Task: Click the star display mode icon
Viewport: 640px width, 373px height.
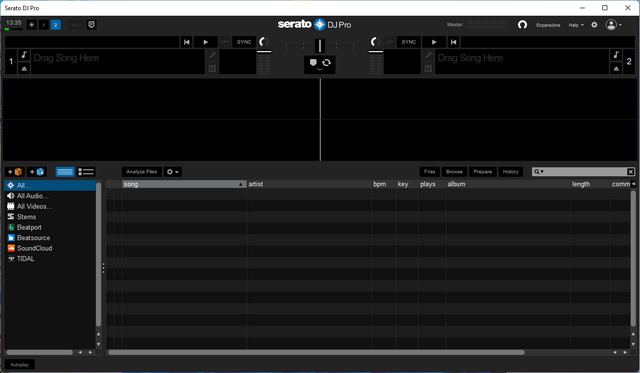Action: point(31,25)
